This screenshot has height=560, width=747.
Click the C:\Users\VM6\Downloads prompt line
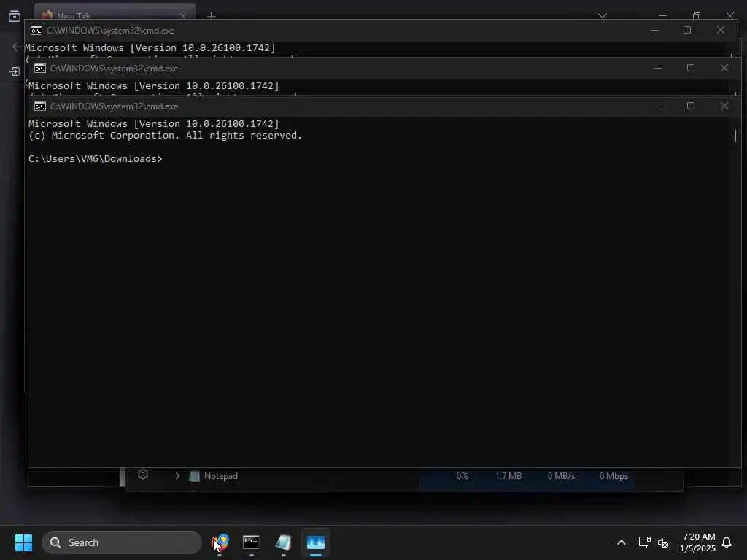tap(96, 158)
